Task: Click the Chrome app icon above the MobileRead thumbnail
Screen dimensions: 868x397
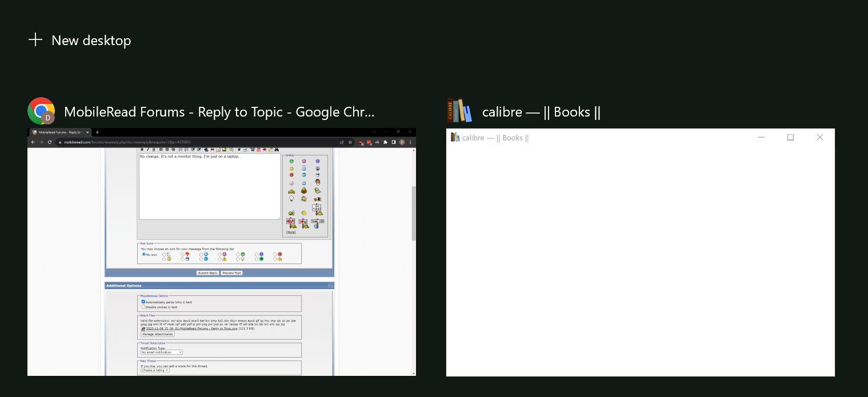Action: 41,111
